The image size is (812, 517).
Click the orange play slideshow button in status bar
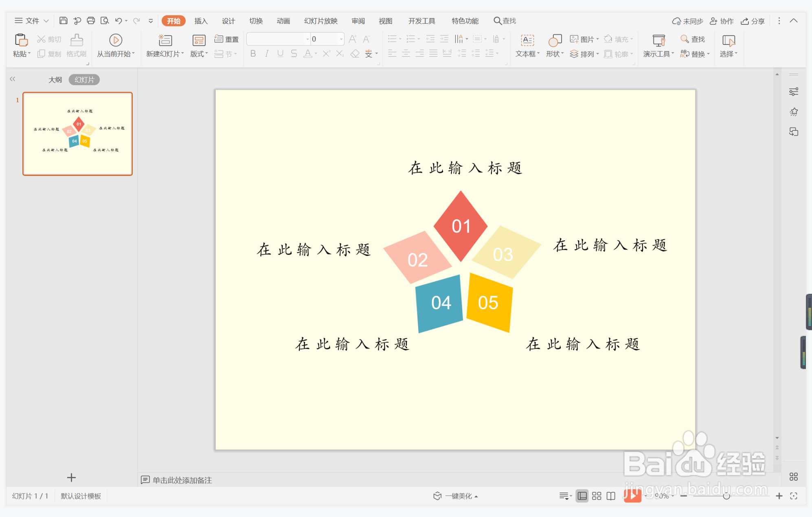[x=632, y=496]
